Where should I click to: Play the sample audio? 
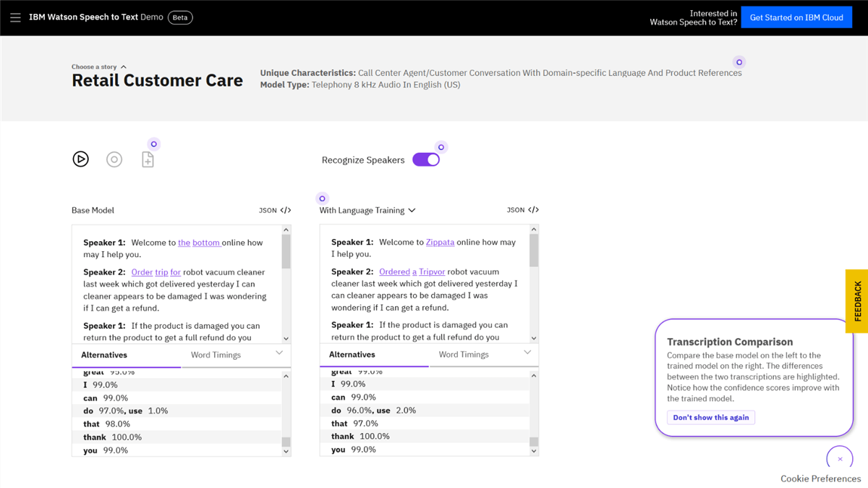pyautogui.click(x=80, y=159)
